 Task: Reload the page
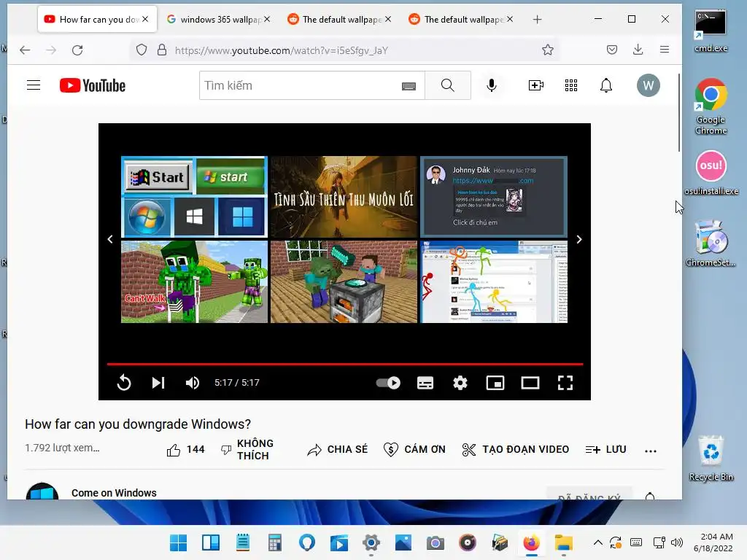(77, 50)
